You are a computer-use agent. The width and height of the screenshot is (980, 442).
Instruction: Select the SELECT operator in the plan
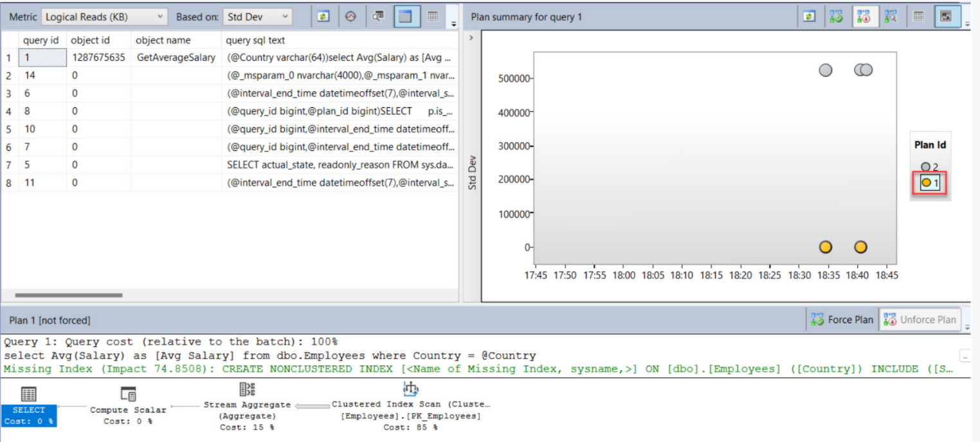(29, 406)
